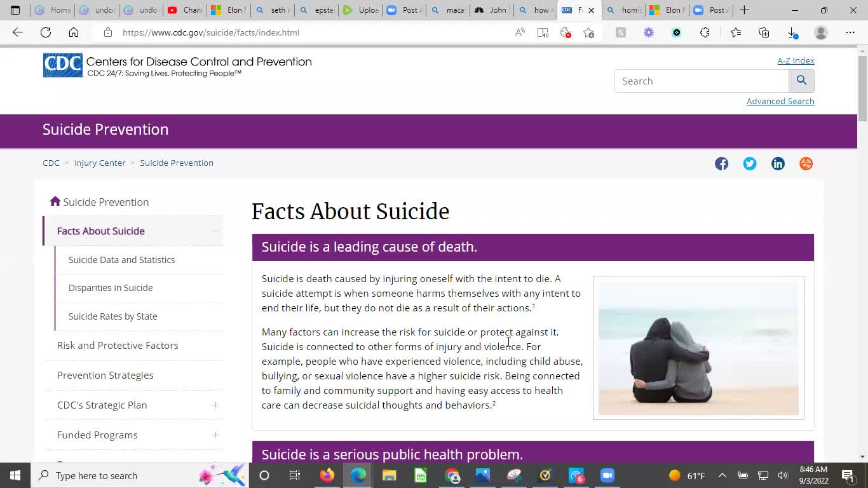Open File Explorer from the taskbar

(x=390, y=475)
